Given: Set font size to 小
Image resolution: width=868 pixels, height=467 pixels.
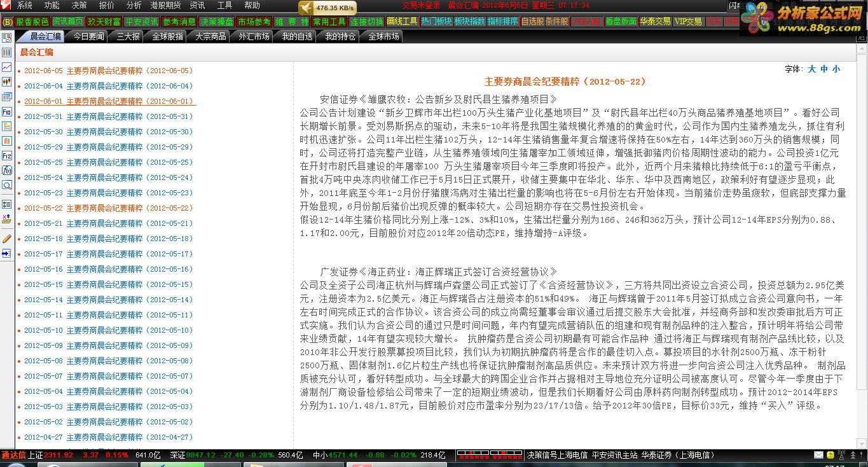Looking at the screenshot, I should point(836,69).
